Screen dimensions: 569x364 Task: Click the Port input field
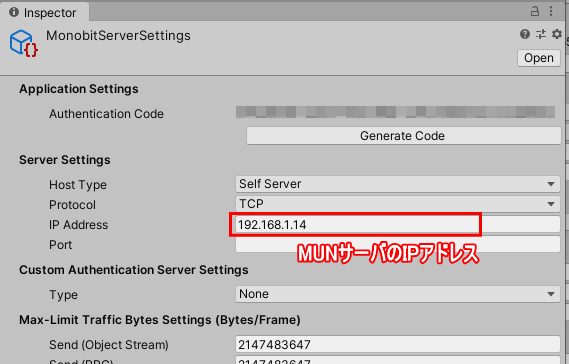click(x=398, y=244)
